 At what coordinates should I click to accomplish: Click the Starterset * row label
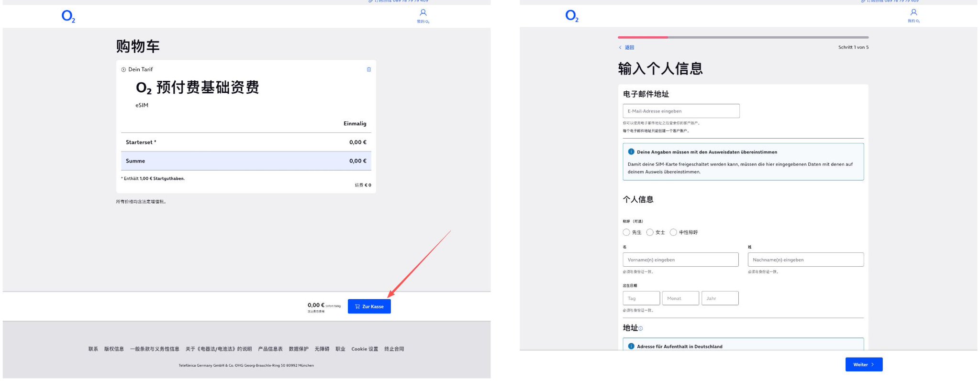coord(141,142)
